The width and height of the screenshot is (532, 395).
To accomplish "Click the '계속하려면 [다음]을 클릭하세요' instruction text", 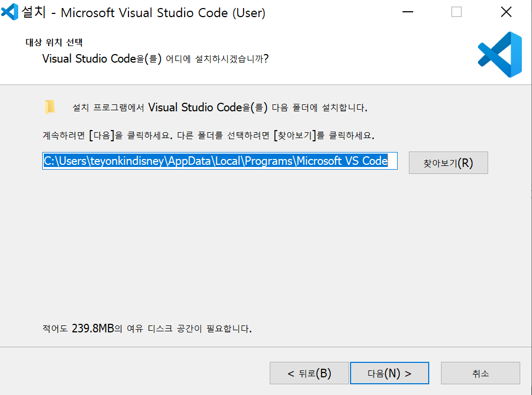I will [208, 135].
